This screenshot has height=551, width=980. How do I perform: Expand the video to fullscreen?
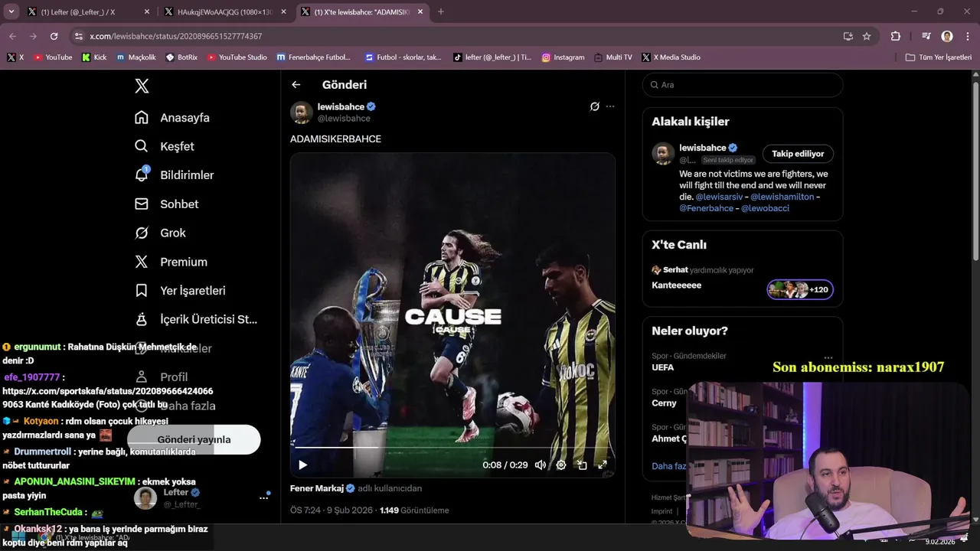coord(603,465)
